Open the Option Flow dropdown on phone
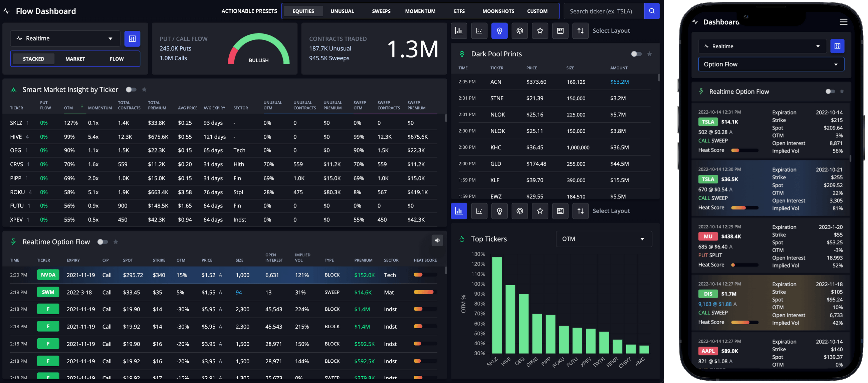This screenshot has width=868, height=383. 771,64
